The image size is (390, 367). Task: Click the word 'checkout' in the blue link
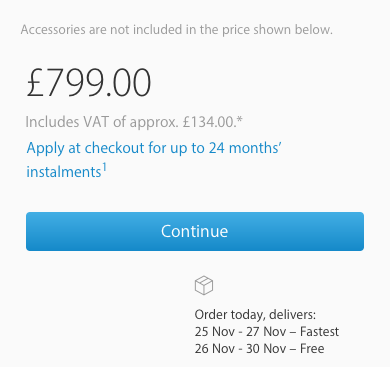pyautogui.click(x=115, y=148)
